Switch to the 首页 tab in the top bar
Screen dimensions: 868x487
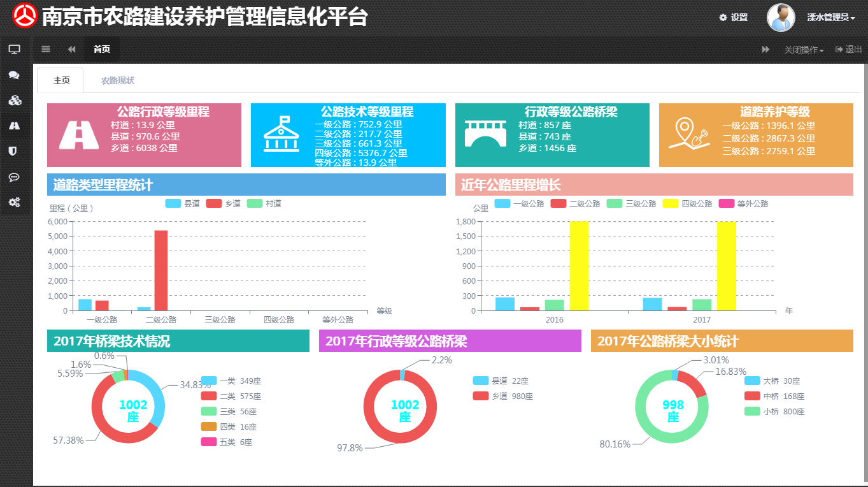102,49
